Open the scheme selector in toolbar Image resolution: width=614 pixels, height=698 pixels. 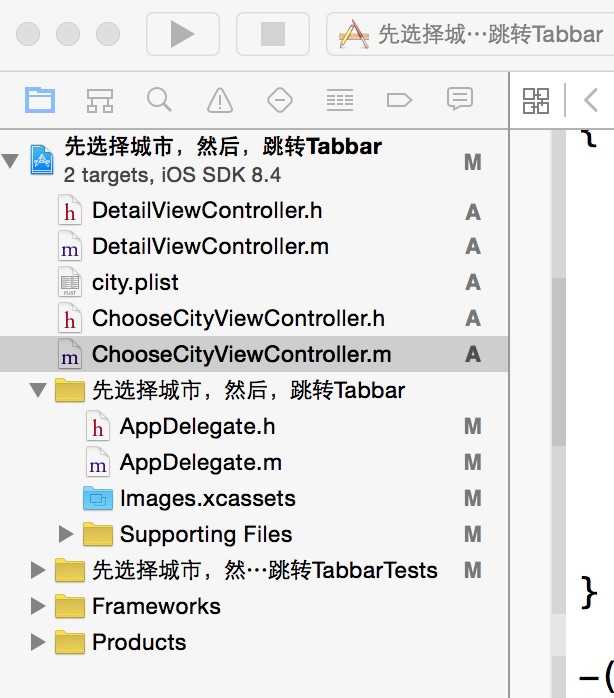(470, 35)
